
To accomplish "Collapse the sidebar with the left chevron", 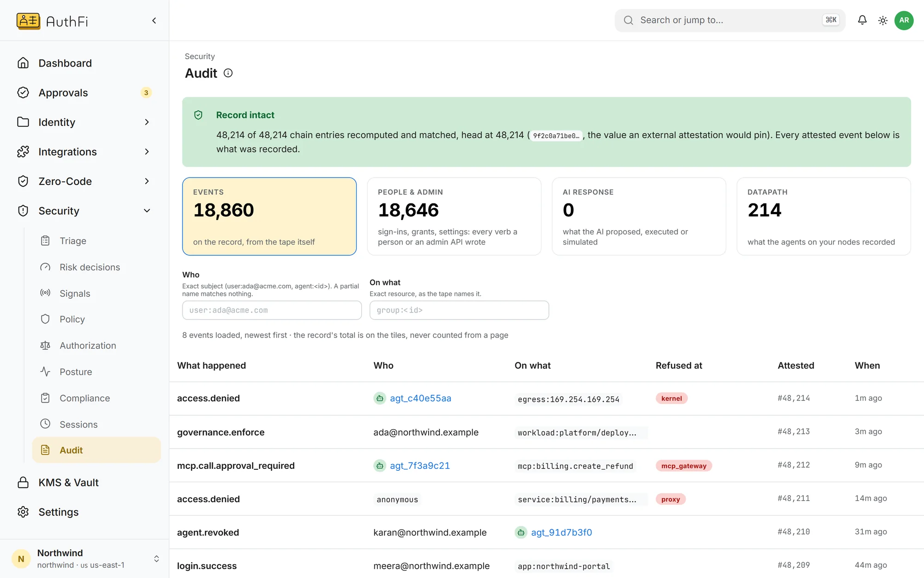I will click(154, 20).
